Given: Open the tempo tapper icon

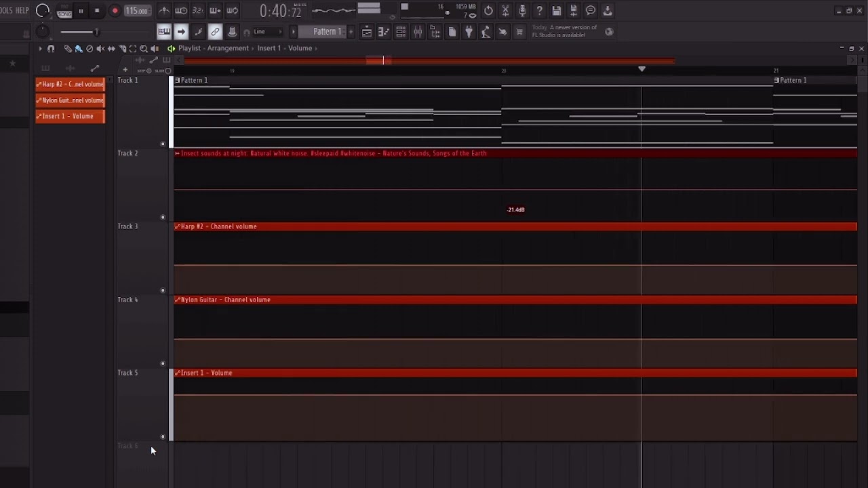Looking at the screenshot, I should tap(486, 31).
